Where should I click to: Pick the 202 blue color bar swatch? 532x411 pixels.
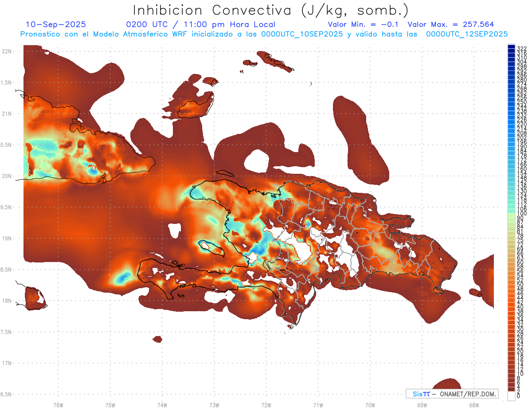tap(511, 137)
